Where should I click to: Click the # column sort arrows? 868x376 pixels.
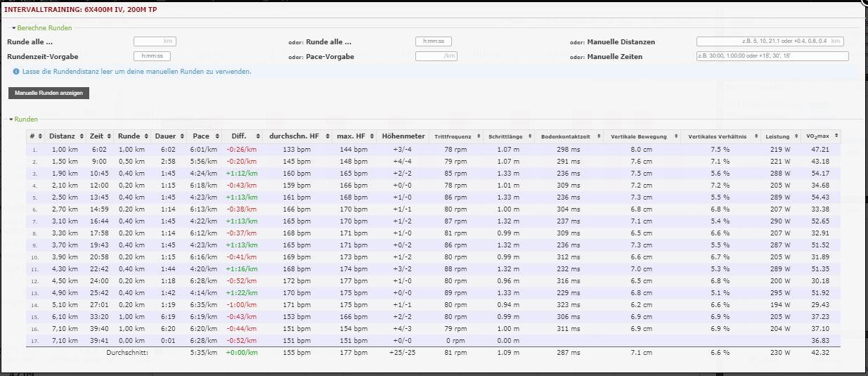pyautogui.click(x=39, y=136)
